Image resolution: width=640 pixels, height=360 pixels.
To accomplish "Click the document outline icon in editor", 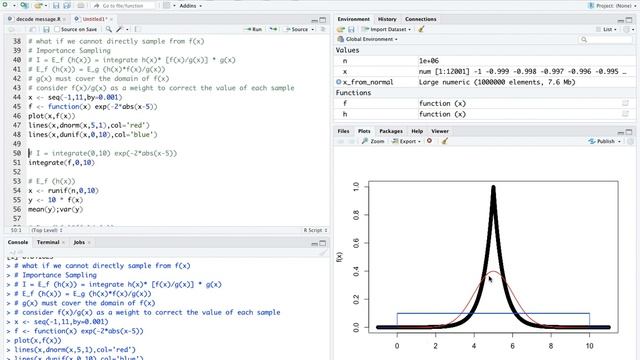I will pyautogui.click(x=323, y=29).
